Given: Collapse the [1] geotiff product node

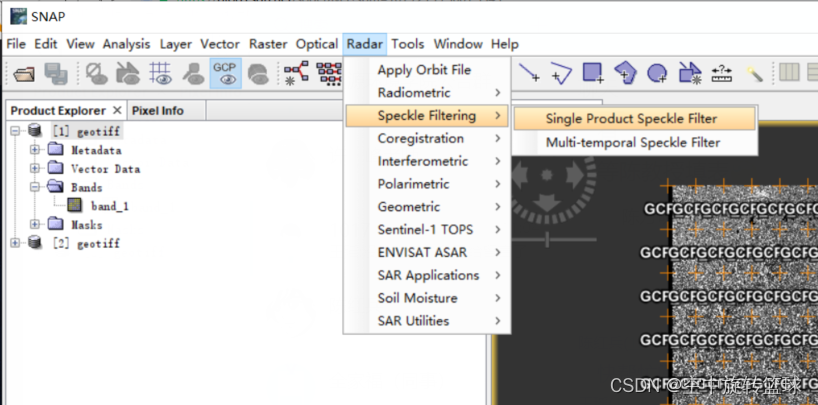Looking at the screenshot, I should click(14, 130).
